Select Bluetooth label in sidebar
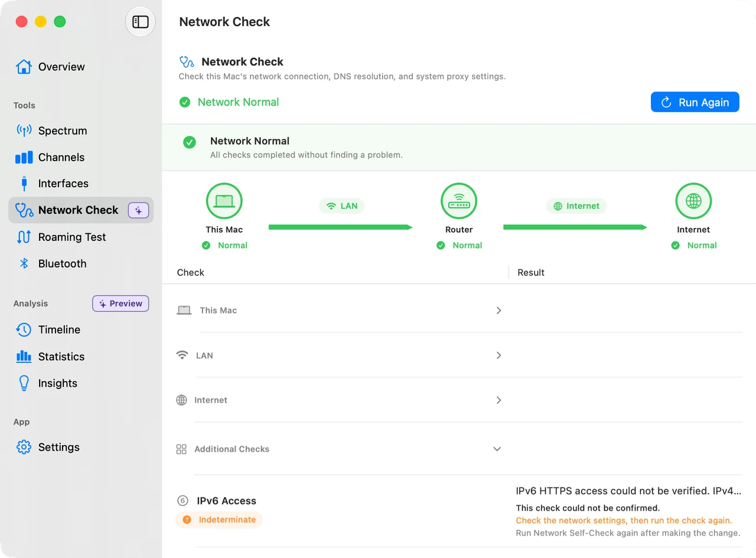756x558 pixels. [62, 263]
